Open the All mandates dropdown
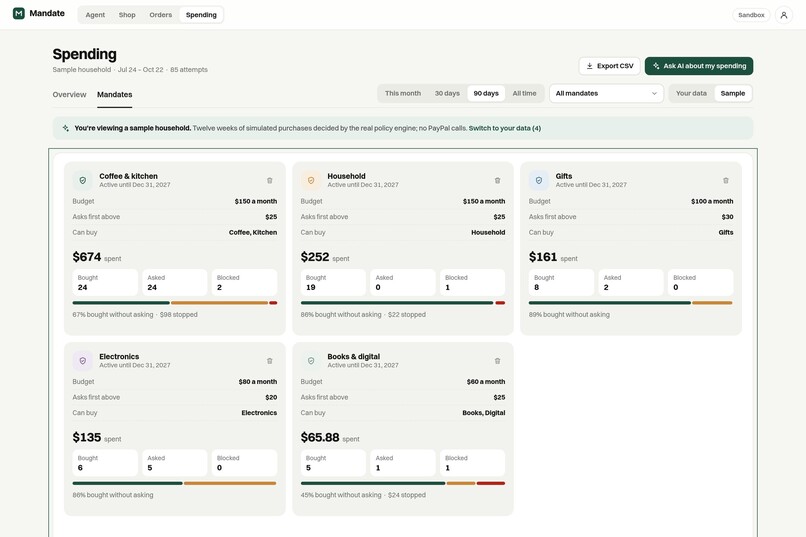 pyautogui.click(x=606, y=94)
